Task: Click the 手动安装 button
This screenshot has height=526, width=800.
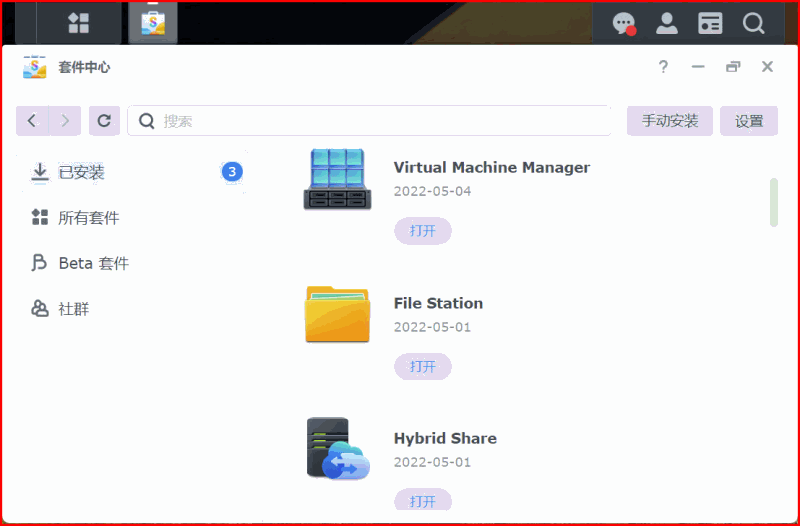Action: [669, 121]
